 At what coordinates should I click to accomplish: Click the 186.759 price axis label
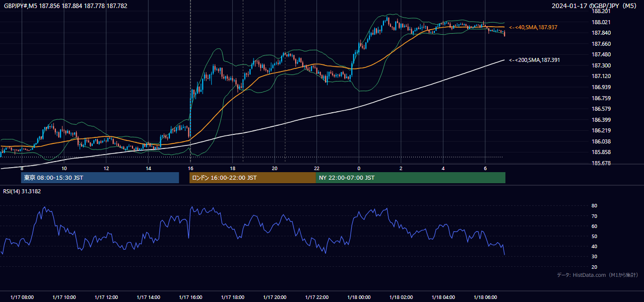tap(601, 98)
